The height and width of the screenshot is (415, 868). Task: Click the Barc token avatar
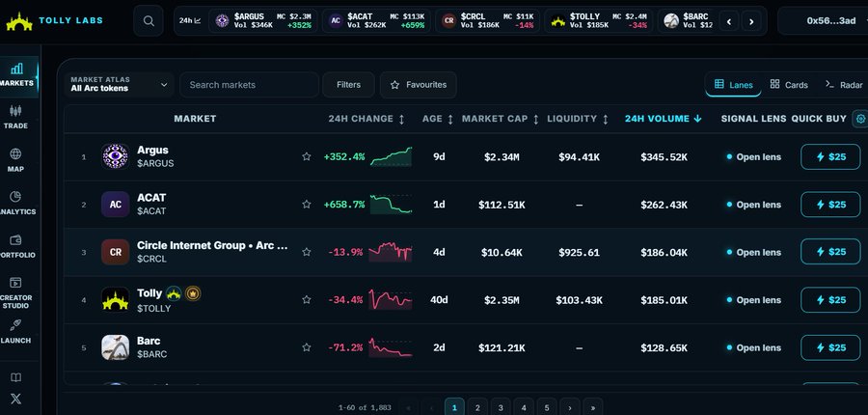(115, 347)
